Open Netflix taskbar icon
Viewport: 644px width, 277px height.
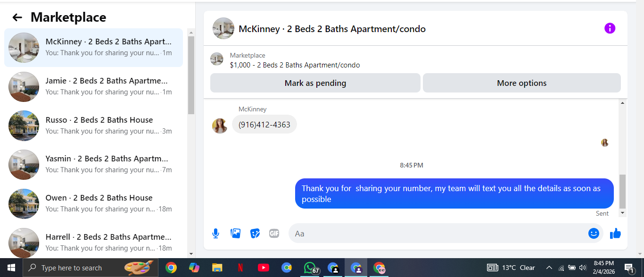click(x=240, y=268)
